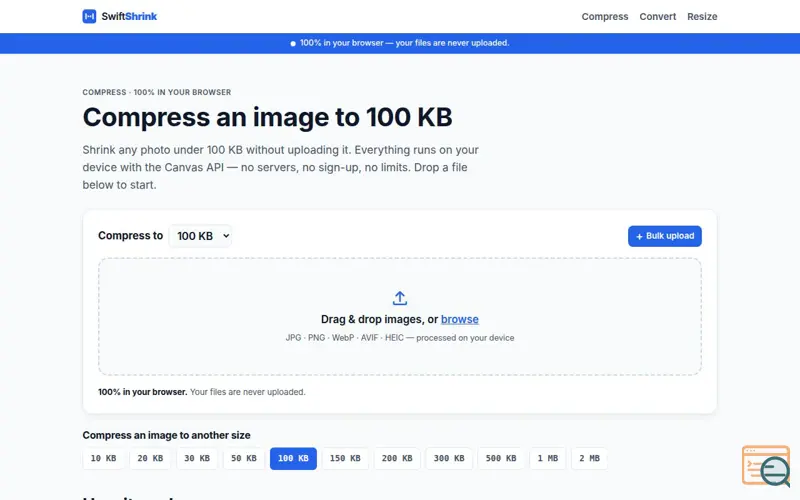Open the Compress to size dropdown
The image size is (800, 500).
point(200,236)
